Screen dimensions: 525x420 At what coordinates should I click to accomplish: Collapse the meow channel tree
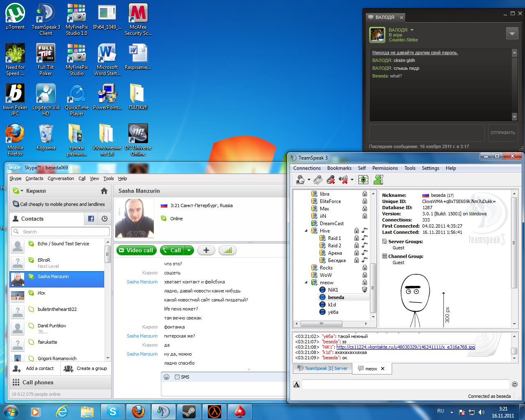click(x=306, y=283)
